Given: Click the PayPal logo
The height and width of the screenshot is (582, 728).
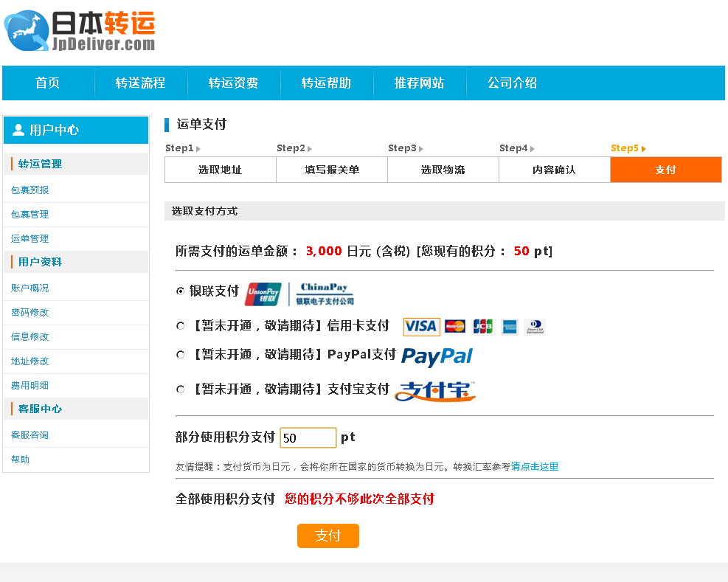Looking at the screenshot, I should click(437, 356).
